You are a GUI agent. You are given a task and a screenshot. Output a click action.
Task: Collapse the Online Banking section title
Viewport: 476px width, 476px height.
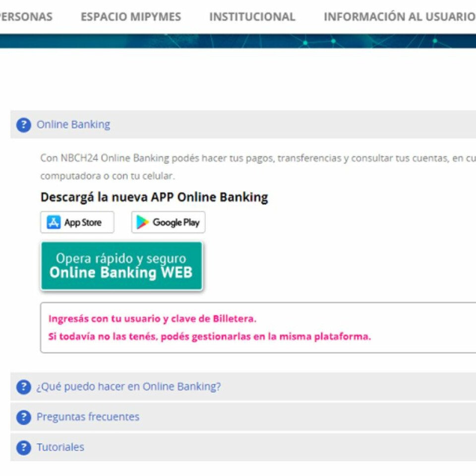pyautogui.click(x=73, y=124)
